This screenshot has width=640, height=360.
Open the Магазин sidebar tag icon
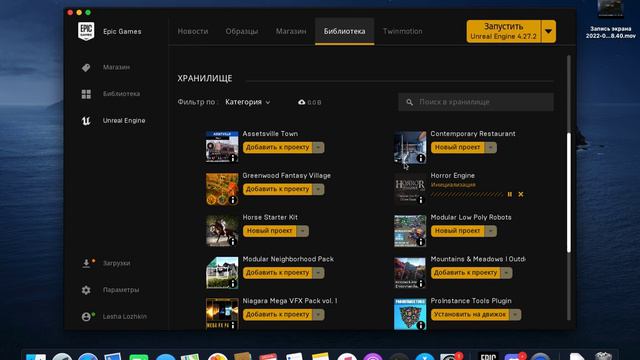tap(86, 67)
